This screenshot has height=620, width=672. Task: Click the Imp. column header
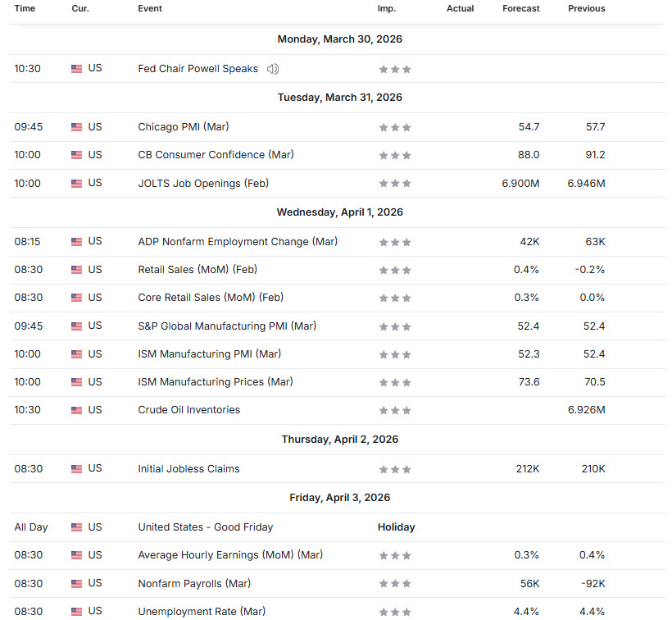(x=386, y=8)
